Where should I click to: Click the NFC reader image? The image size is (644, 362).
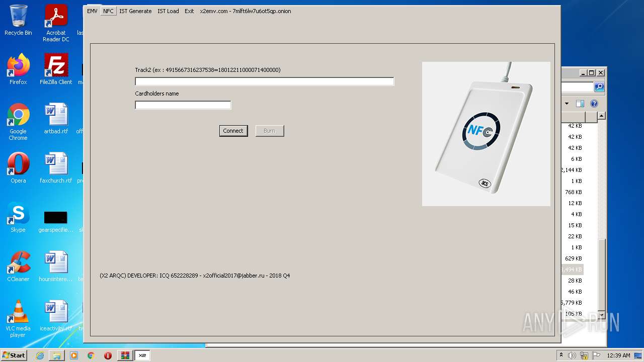point(486,134)
